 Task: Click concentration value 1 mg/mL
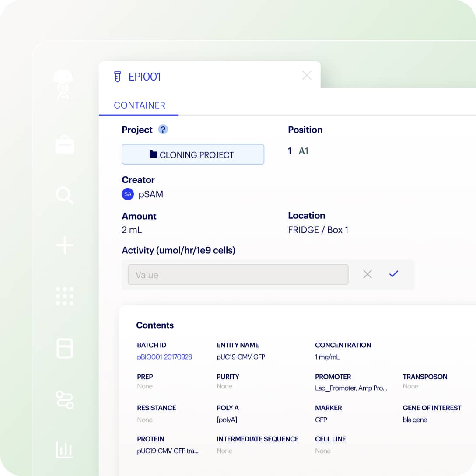[x=327, y=357]
